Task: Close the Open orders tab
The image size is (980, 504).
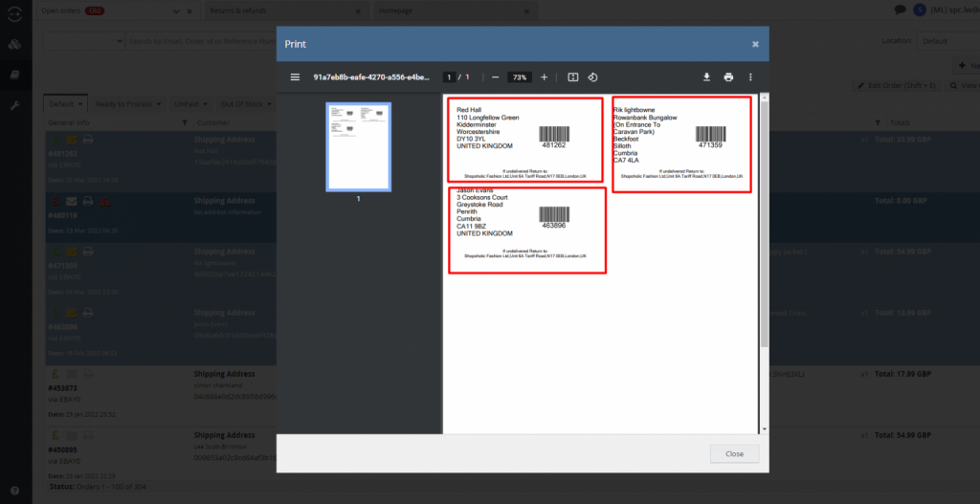Action: click(189, 11)
